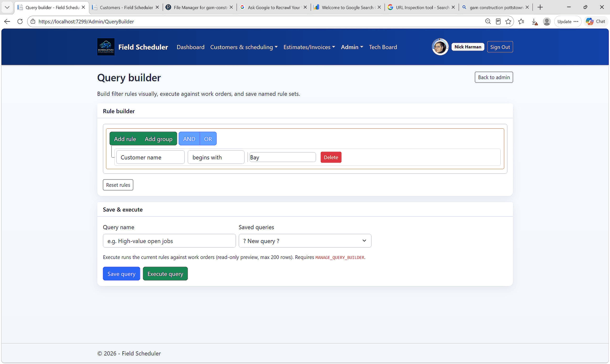Click the Nick Harman name badge
Image resolution: width=610 pixels, height=364 pixels.
468,47
